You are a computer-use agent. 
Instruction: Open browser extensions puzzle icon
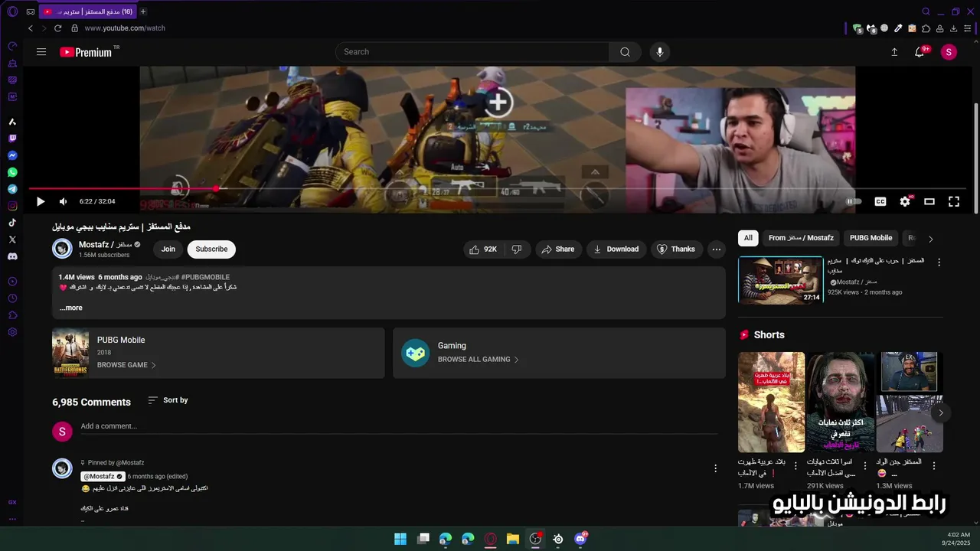tap(926, 28)
